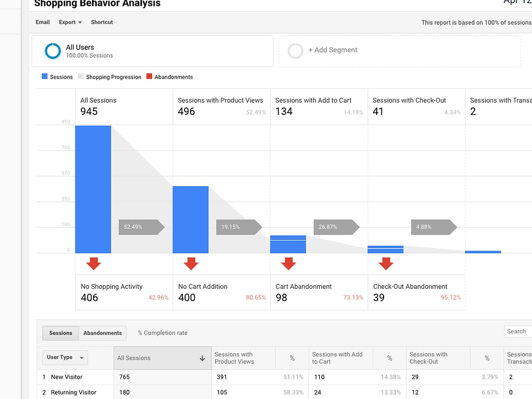Click in the table Search field
Viewport: 532px width, 399px height.
pos(518,331)
